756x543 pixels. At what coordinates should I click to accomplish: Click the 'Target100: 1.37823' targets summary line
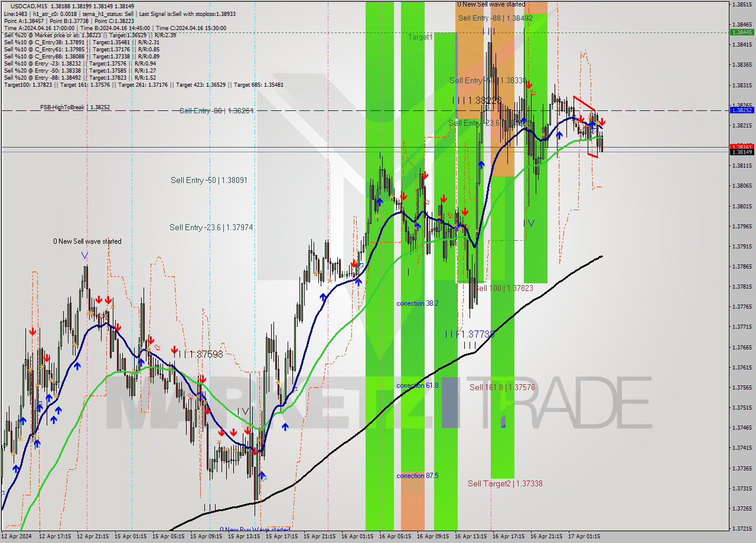click(x=144, y=84)
